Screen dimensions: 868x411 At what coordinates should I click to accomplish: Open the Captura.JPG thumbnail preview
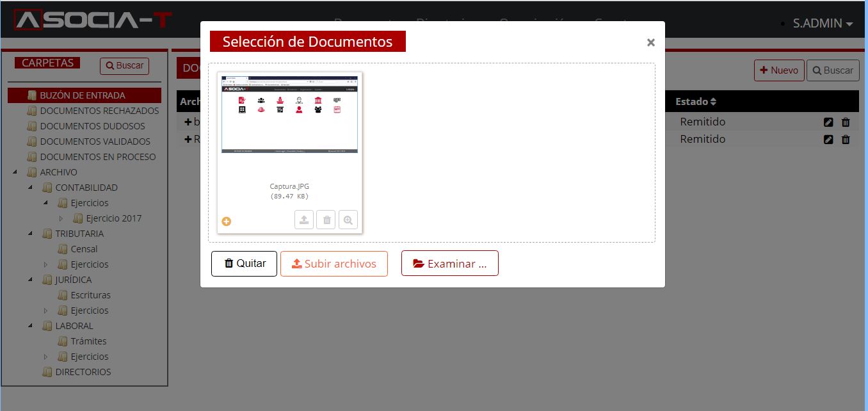(x=289, y=115)
